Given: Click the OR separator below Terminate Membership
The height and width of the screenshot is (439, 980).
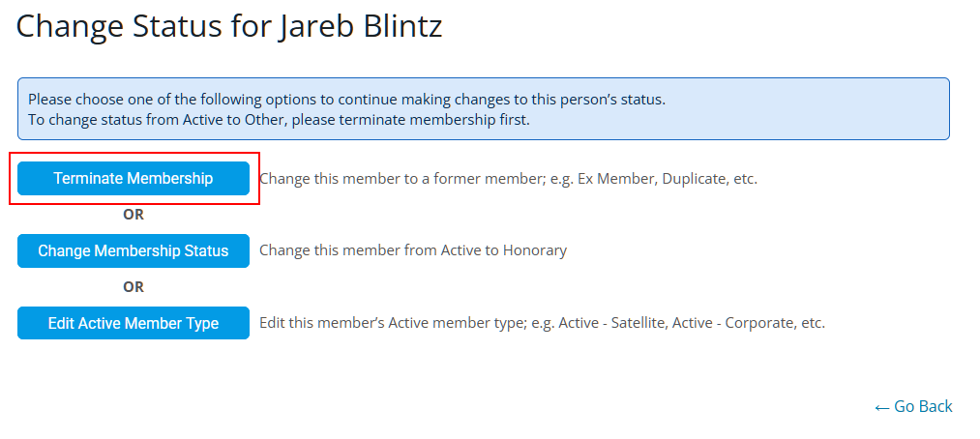Looking at the screenshot, I should pos(134,215).
